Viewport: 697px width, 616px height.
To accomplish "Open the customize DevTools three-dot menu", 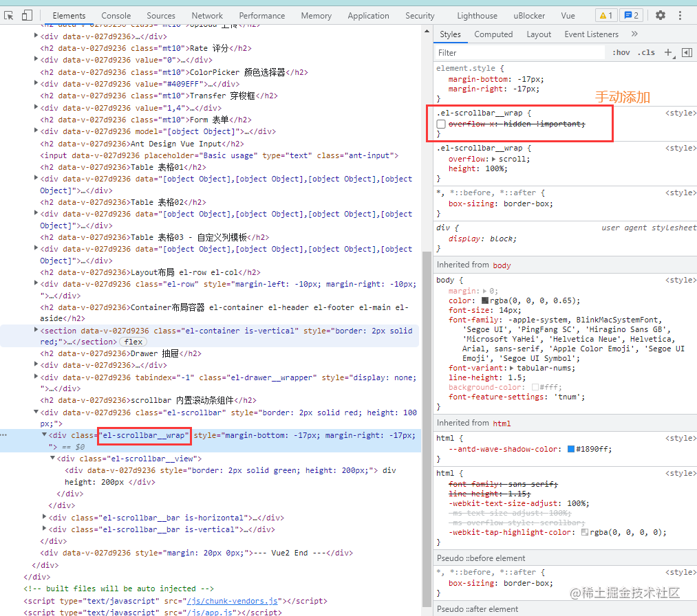I will [x=680, y=14].
